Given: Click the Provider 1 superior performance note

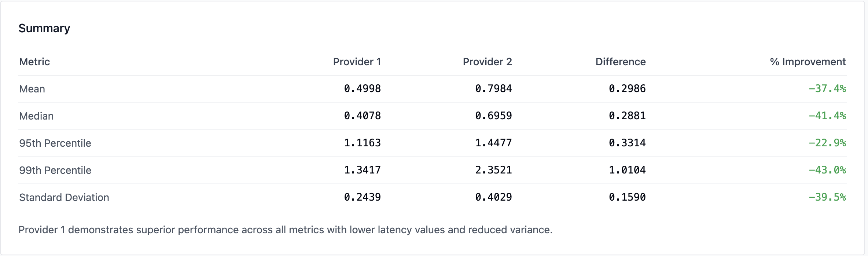Looking at the screenshot, I should click(x=285, y=230).
